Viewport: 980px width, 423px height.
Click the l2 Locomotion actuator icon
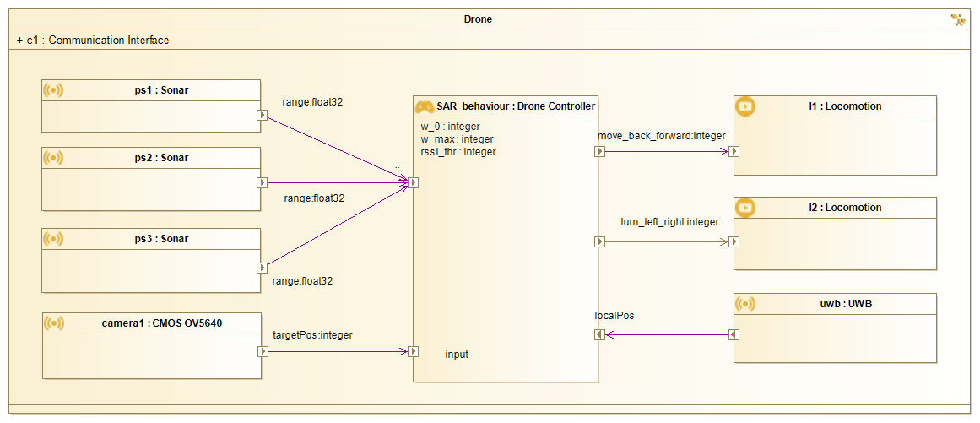(x=745, y=208)
